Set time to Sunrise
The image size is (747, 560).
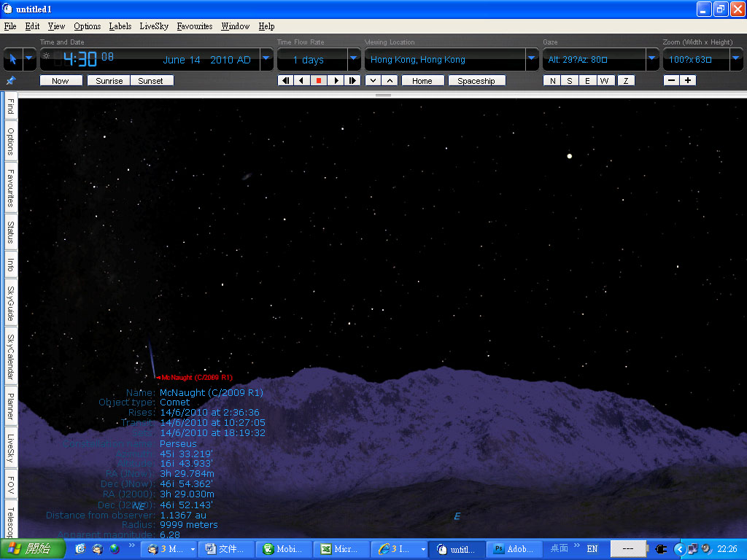[x=109, y=81]
